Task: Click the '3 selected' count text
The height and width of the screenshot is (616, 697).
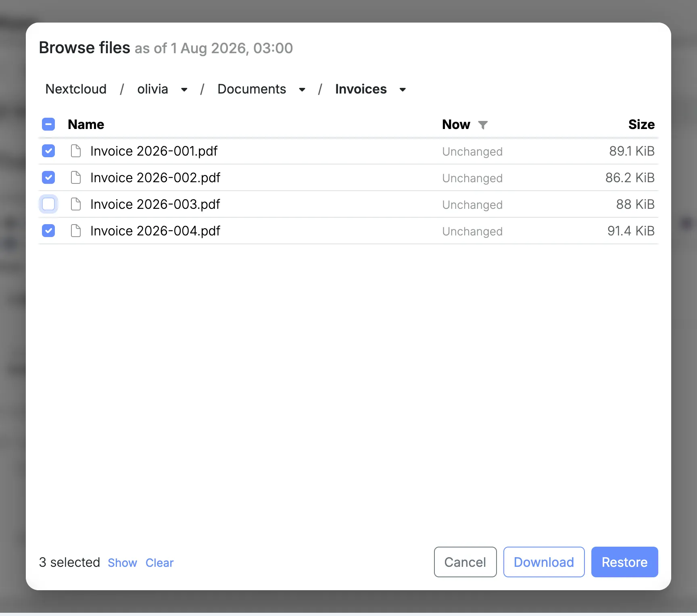Action: click(69, 562)
